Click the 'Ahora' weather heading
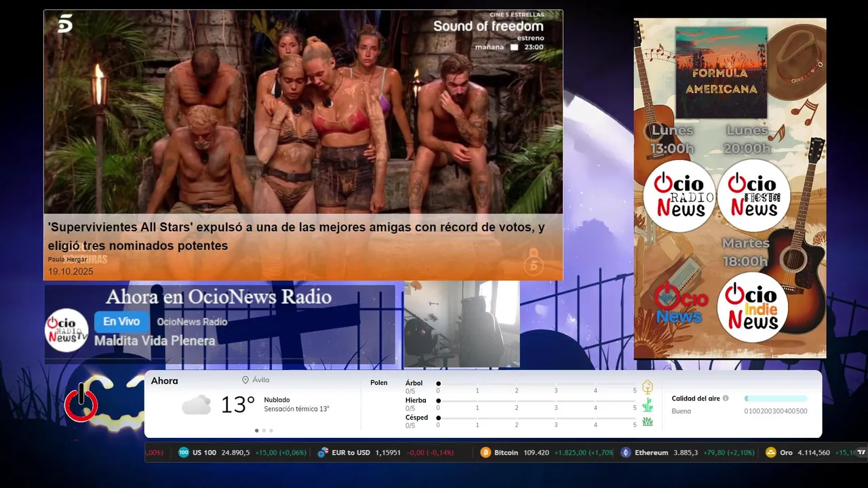This screenshot has height=488, width=868. click(165, 381)
